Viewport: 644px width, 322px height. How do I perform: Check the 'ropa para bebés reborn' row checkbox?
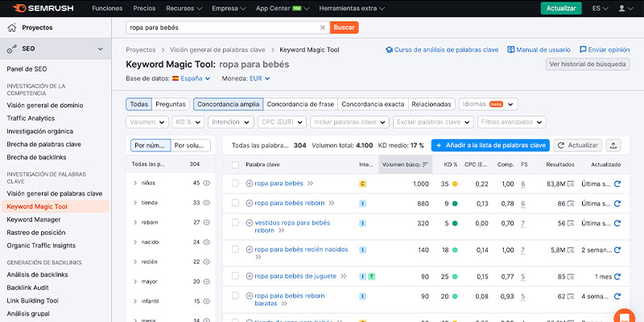235,203
